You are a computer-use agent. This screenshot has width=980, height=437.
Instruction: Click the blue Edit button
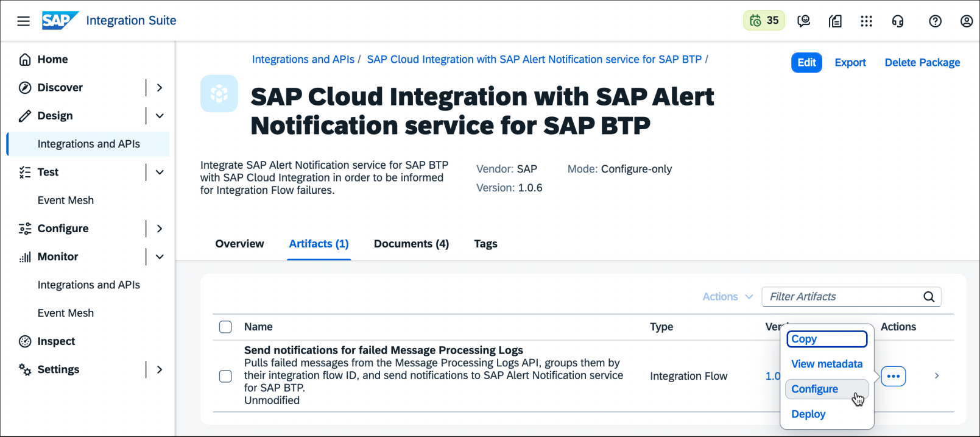pyautogui.click(x=806, y=63)
